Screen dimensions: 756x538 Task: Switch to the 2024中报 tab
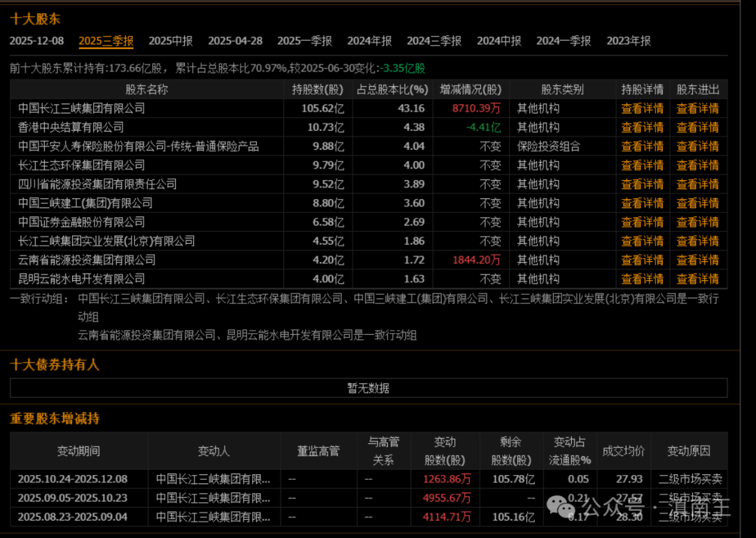499,41
